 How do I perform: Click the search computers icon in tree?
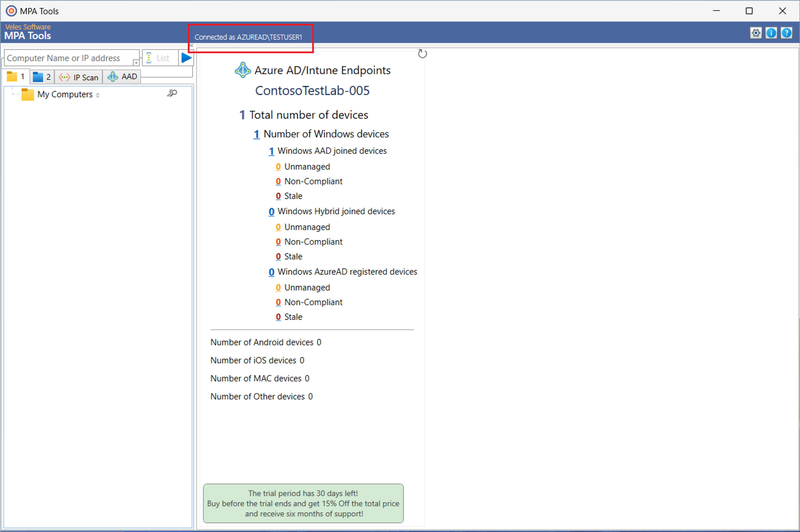172,93
